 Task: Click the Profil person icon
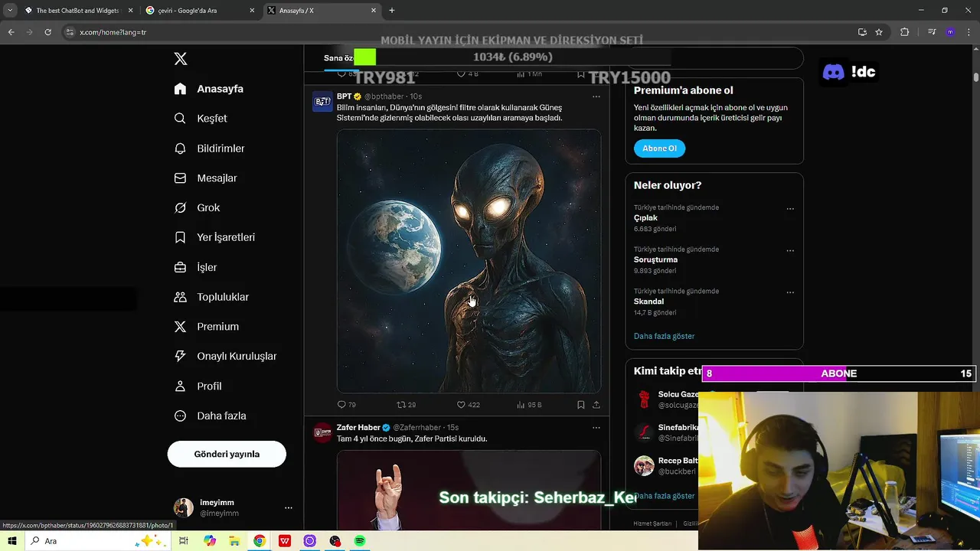(x=180, y=386)
